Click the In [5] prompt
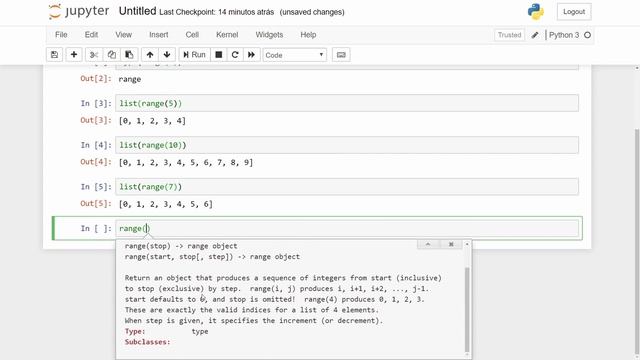640x360 pixels. [x=96, y=187]
